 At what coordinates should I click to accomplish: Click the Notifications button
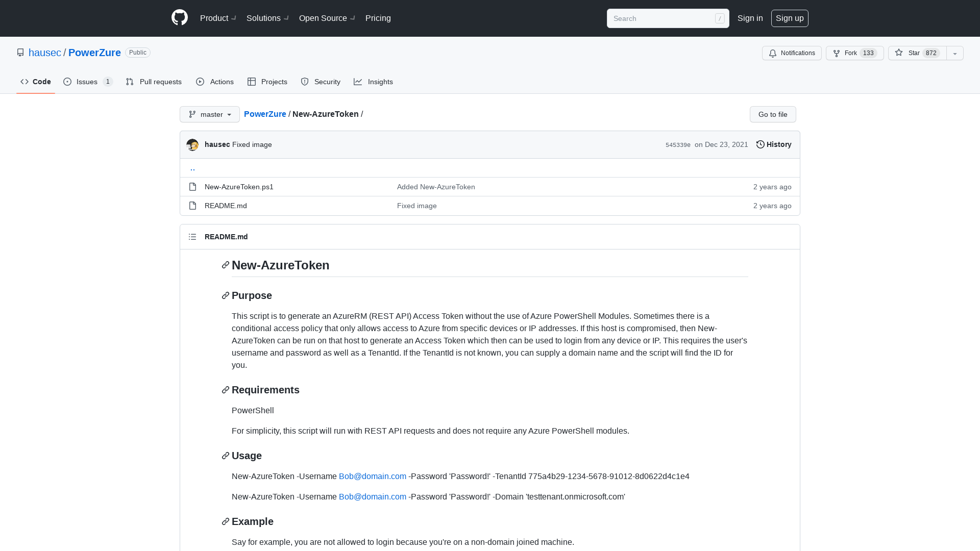pos(792,53)
